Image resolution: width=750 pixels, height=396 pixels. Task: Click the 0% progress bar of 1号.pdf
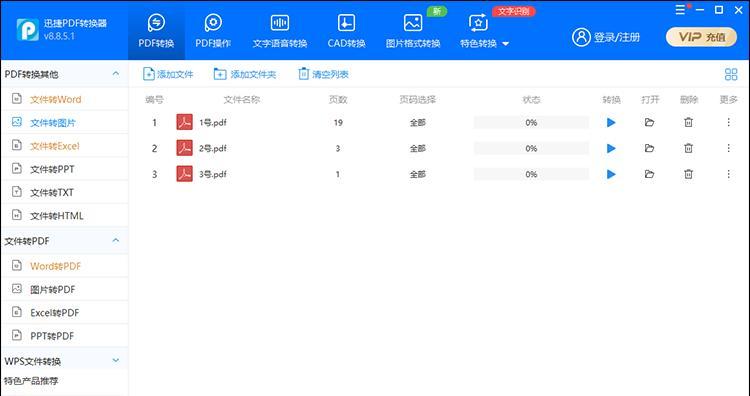pyautogui.click(x=531, y=122)
